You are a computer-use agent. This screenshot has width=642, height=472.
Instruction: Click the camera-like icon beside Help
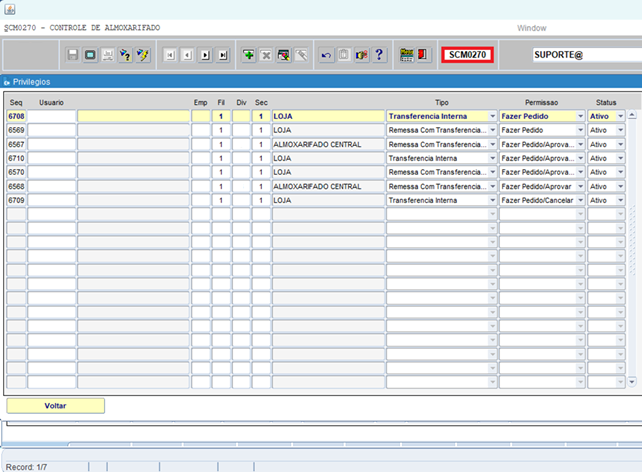click(362, 55)
